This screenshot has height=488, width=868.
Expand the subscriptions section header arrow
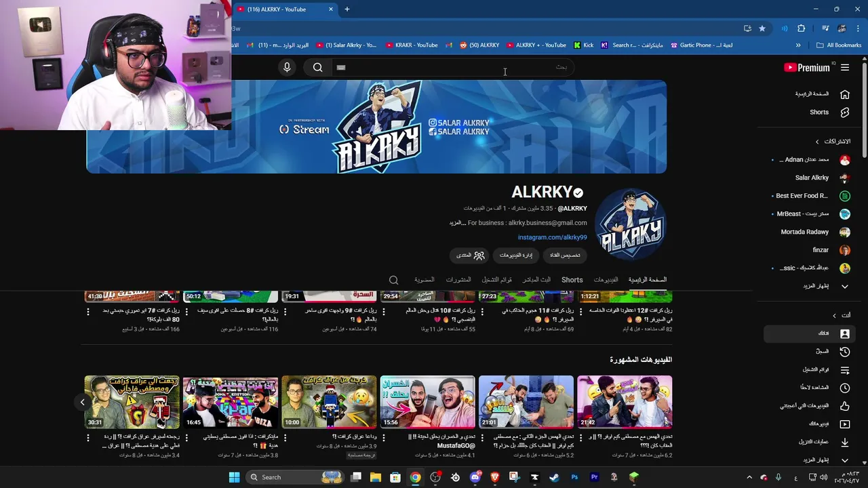pyautogui.click(x=817, y=142)
